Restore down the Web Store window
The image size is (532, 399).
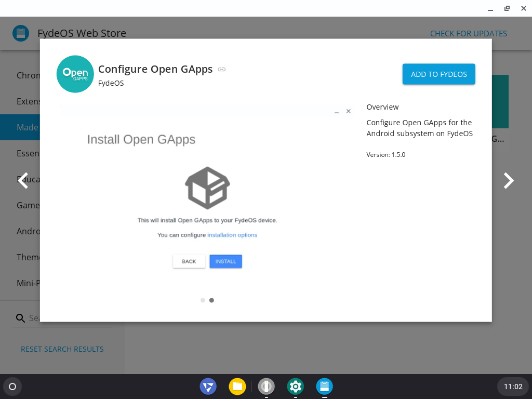[x=507, y=8]
